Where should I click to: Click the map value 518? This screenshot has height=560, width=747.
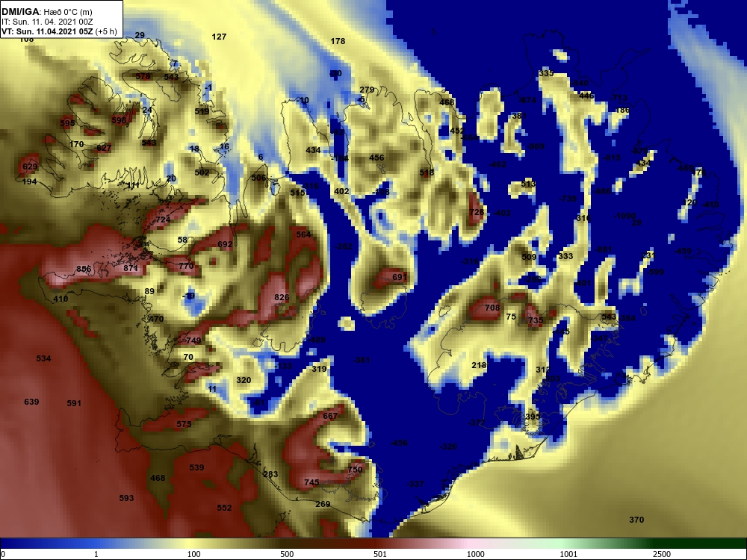tap(427, 172)
